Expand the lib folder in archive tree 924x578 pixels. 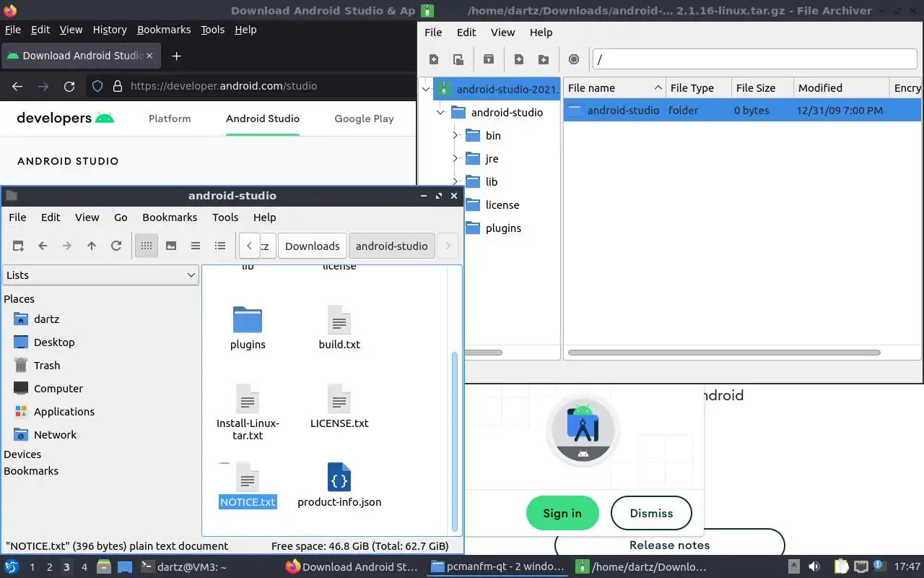click(456, 182)
